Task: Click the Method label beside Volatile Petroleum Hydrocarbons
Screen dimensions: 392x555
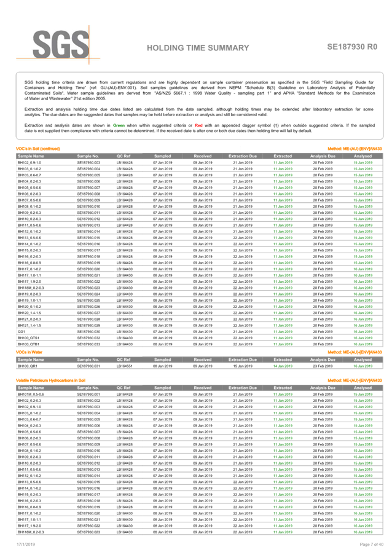Action: [355, 380]
